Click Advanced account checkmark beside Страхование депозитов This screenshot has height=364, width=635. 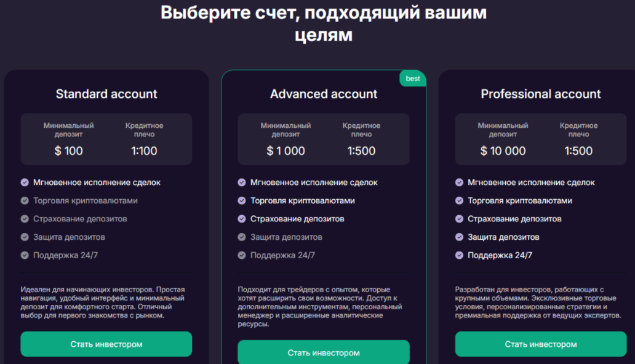[242, 219]
